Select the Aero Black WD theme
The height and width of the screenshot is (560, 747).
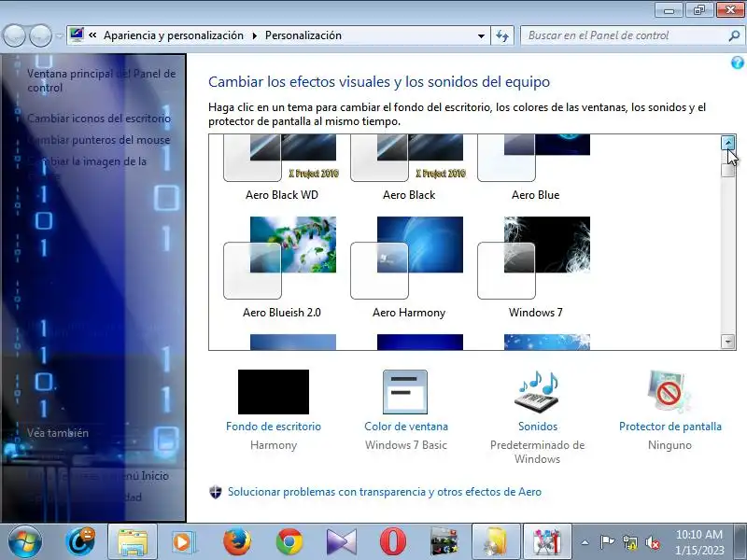coord(282,167)
